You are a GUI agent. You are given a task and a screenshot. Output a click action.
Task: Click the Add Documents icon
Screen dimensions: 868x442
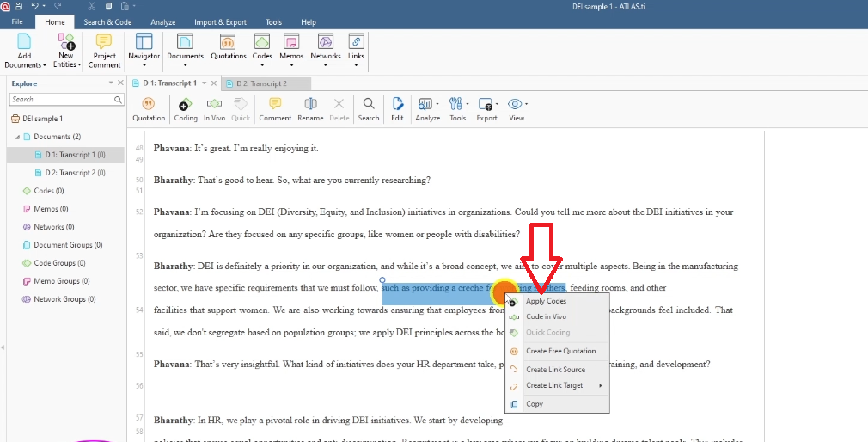tap(24, 41)
